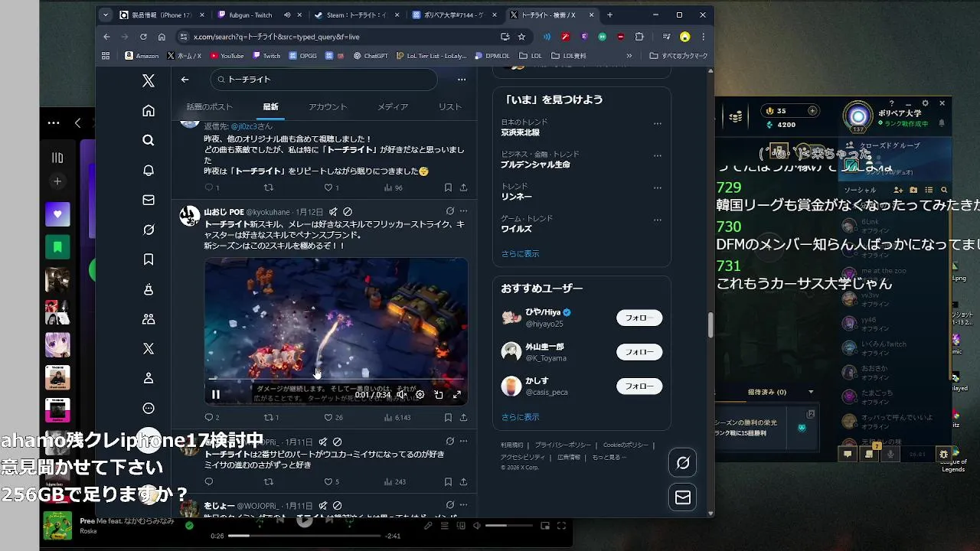Select the 最新 tab

pos(270,106)
